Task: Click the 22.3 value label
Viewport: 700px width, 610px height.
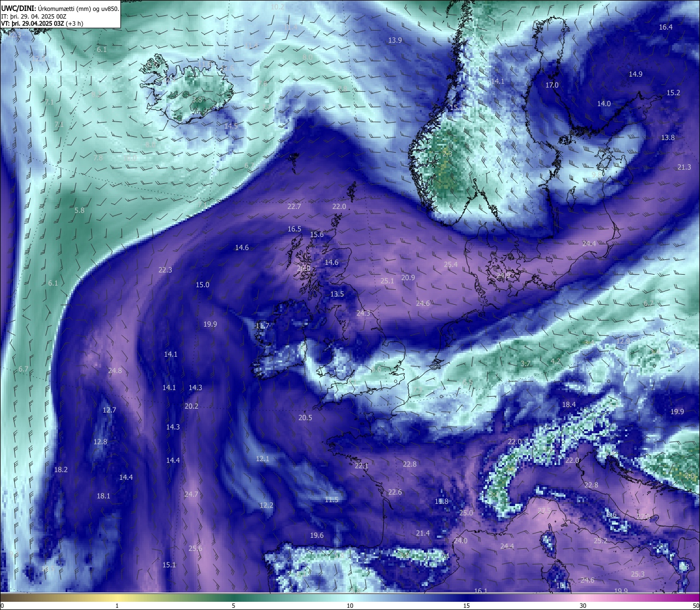Action: 165,270
